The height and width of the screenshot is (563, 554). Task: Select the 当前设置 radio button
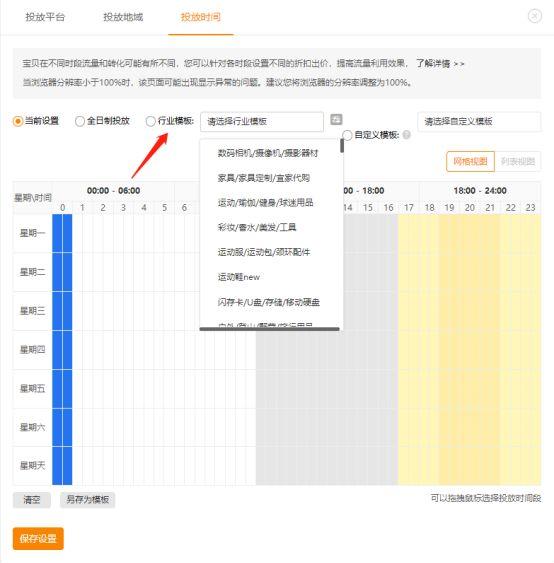[x=17, y=121]
